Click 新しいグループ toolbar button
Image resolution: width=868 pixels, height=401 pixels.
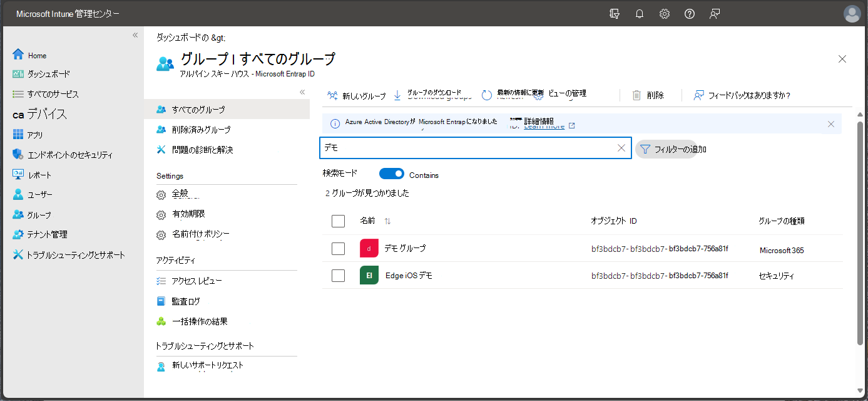coord(357,95)
